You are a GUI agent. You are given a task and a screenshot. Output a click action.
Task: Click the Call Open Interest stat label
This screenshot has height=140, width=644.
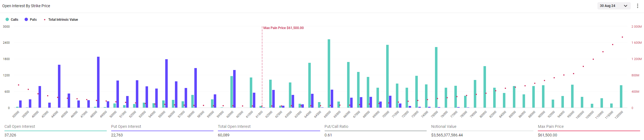coord(20,126)
